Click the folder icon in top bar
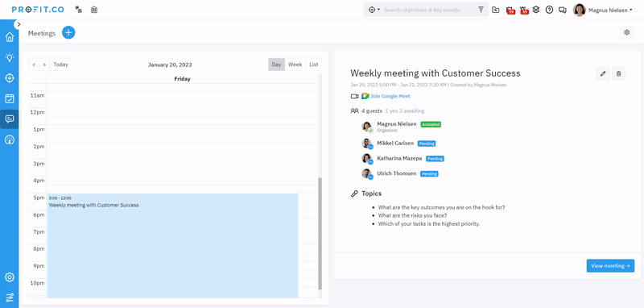 496,10
